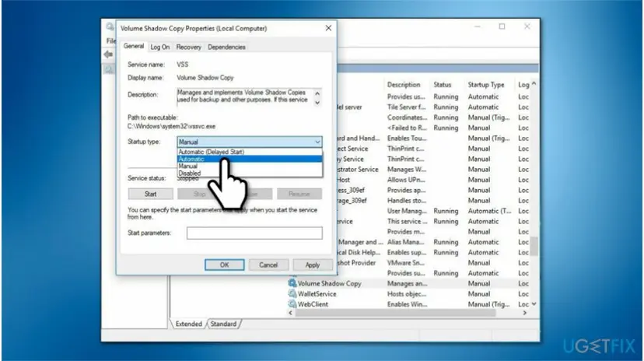Image resolution: width=644 pixels, height=361 pixels.
Task: Sort services by Description column
Action: pyautogui.click(x=404, y=85)
